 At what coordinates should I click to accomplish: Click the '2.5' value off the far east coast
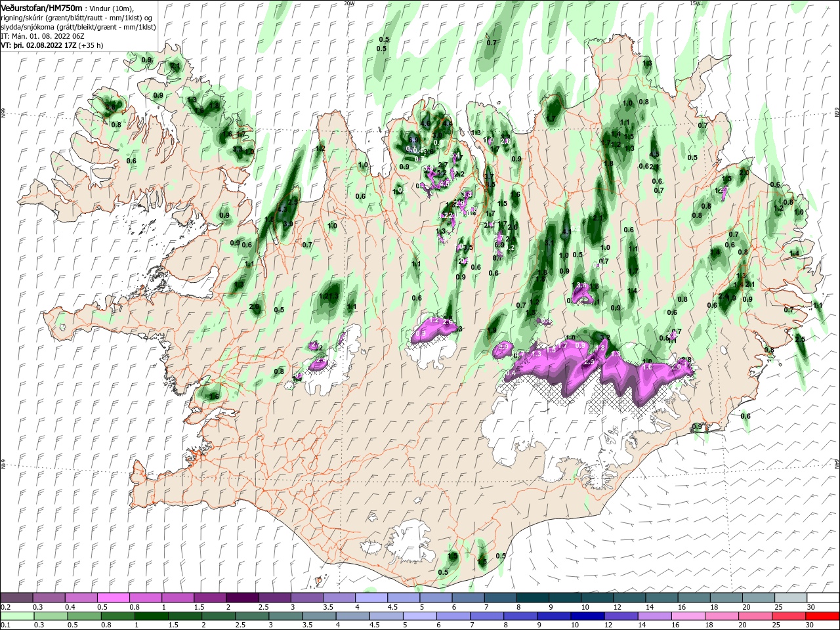pyautogui.click(x=800, y=339)
